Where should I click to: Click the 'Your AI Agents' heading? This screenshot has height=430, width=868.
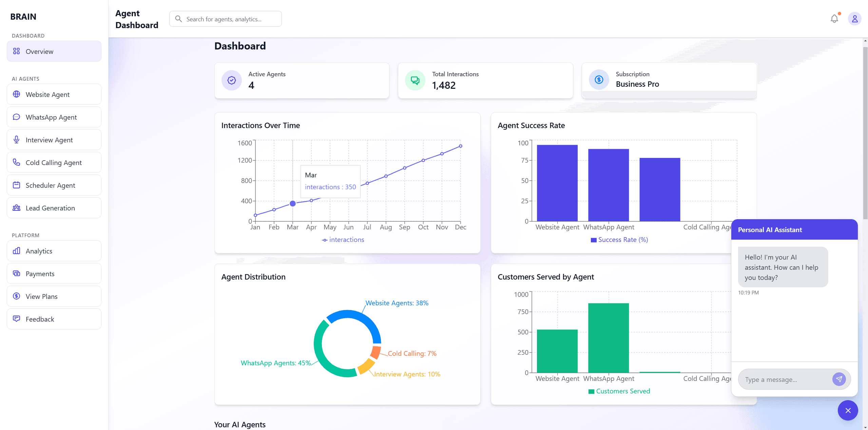240,425
